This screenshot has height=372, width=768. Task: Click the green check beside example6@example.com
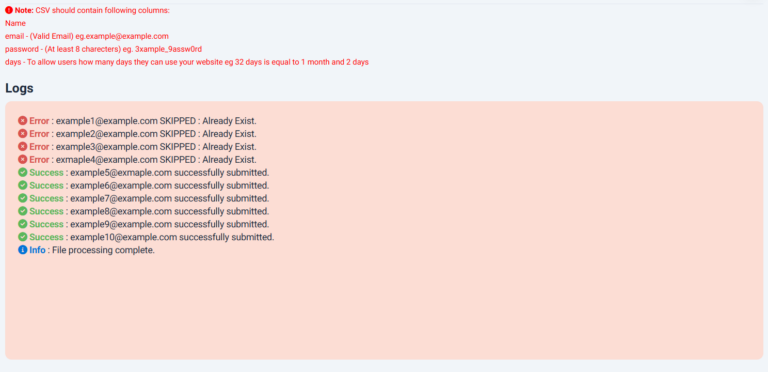click(23, 185)
